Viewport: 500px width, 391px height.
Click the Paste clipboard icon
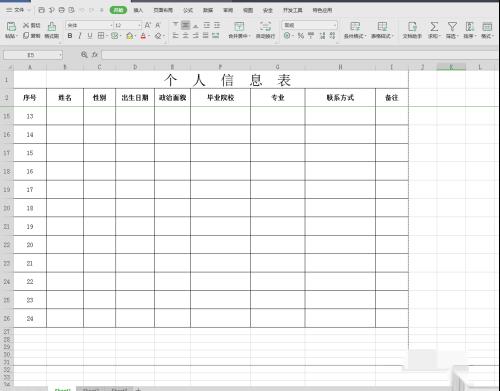pos(11,26)
